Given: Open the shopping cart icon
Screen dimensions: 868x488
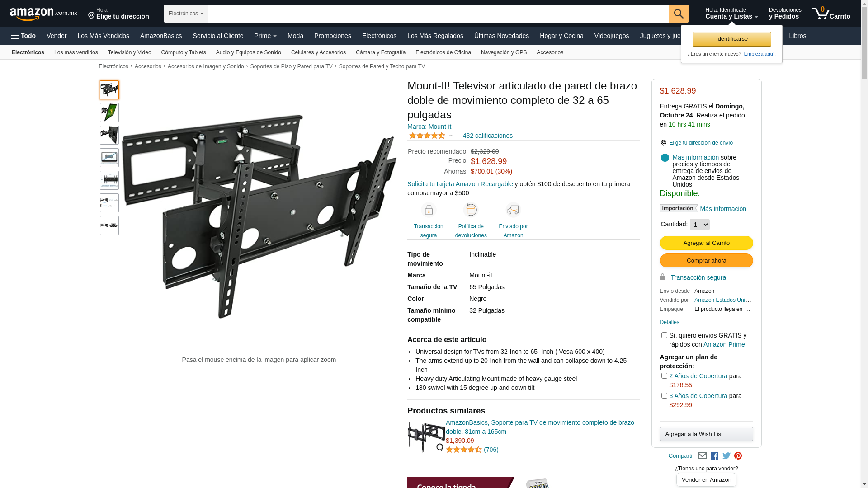Looking at the screenshot, I should 831,13.
